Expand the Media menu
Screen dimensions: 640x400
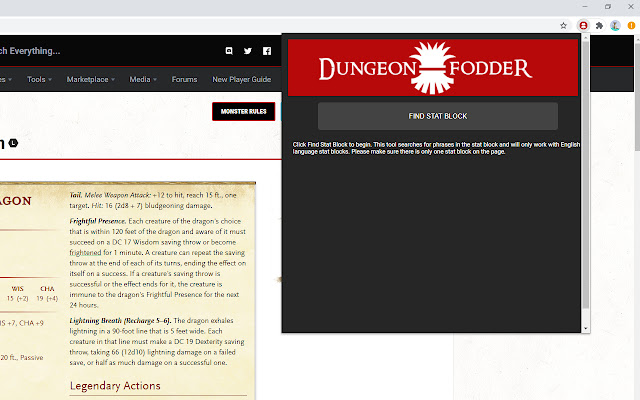[x=143, y=80]
